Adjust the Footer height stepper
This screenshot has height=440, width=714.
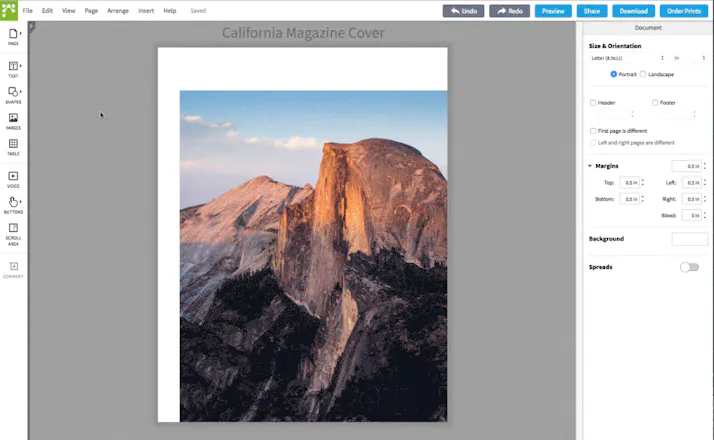coord(694,114)
